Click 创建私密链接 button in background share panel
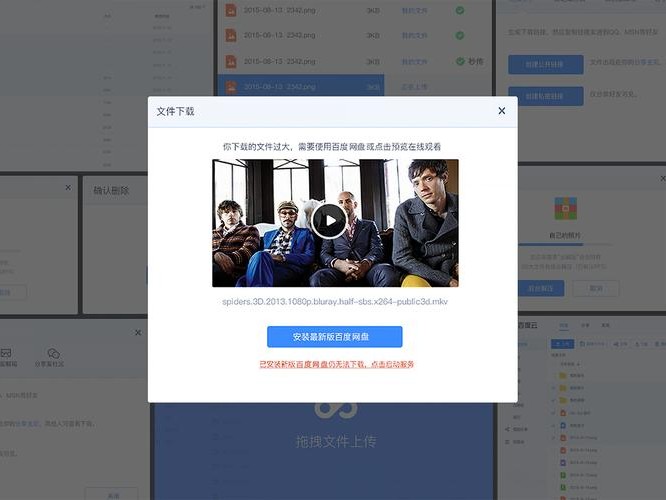 tap(545, 96)
